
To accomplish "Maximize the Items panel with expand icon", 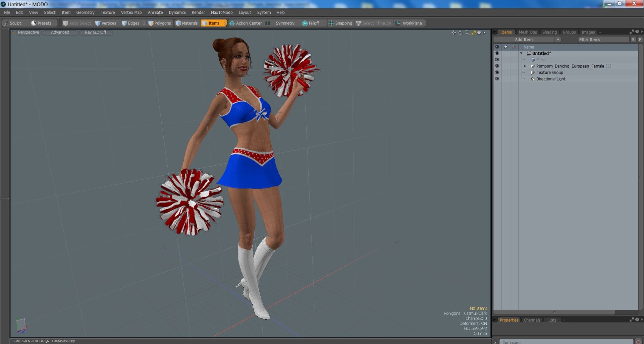I will [632, 32].
